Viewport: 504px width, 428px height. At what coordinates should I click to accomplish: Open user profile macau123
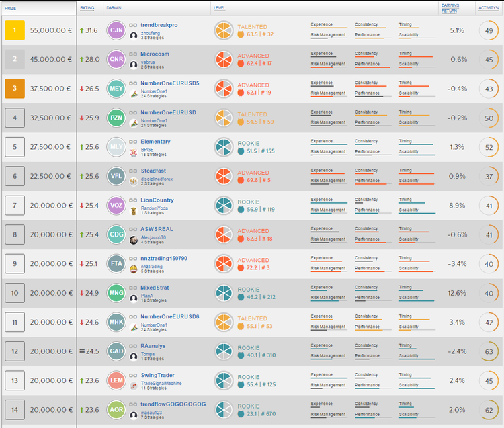pyautogui.click(x=151, y=413)
